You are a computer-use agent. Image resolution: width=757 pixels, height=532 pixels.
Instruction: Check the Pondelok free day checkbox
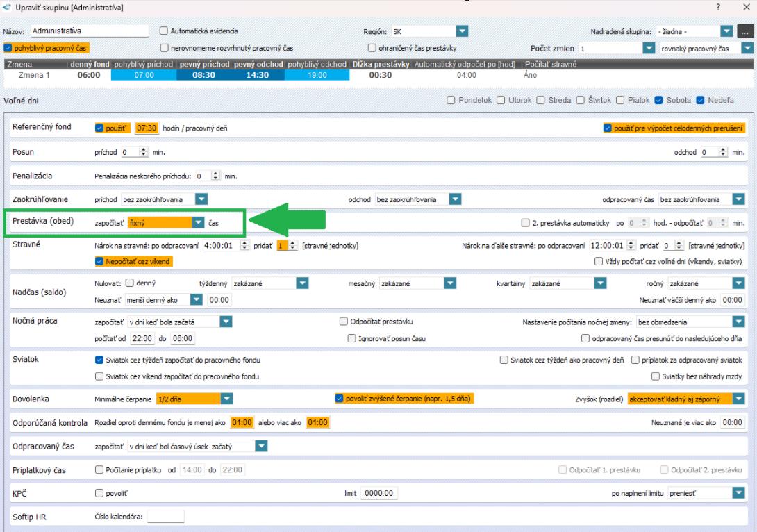tap(452, 100)
